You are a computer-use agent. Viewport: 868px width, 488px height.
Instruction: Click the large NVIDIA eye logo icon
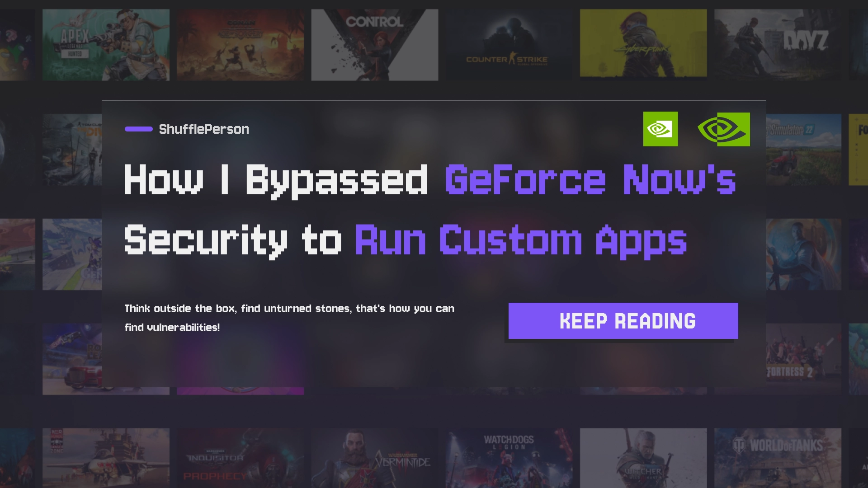[x=724, y=129]
